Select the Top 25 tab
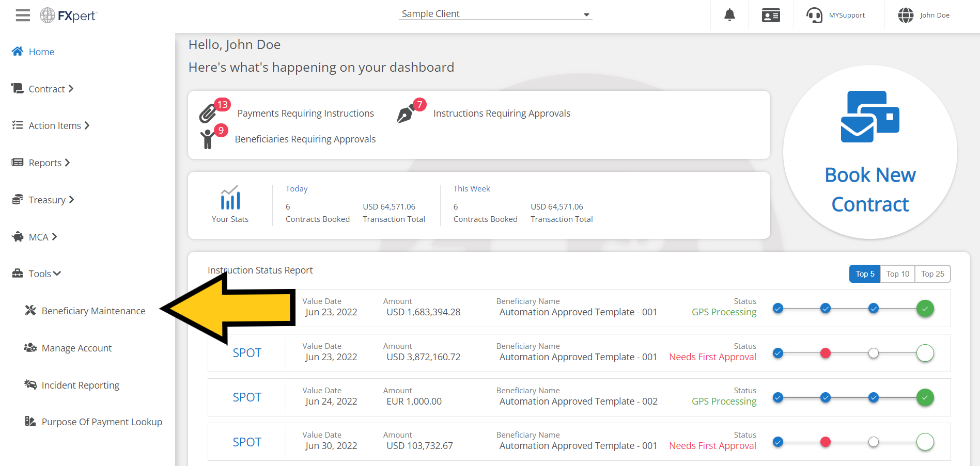This screenshot has height=466, width=980. coord(932,274)
